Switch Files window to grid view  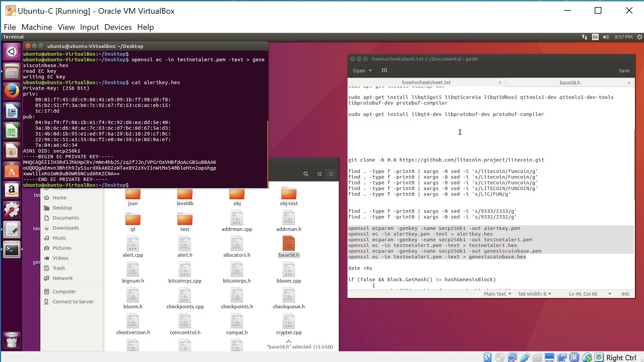click(331, 174)
